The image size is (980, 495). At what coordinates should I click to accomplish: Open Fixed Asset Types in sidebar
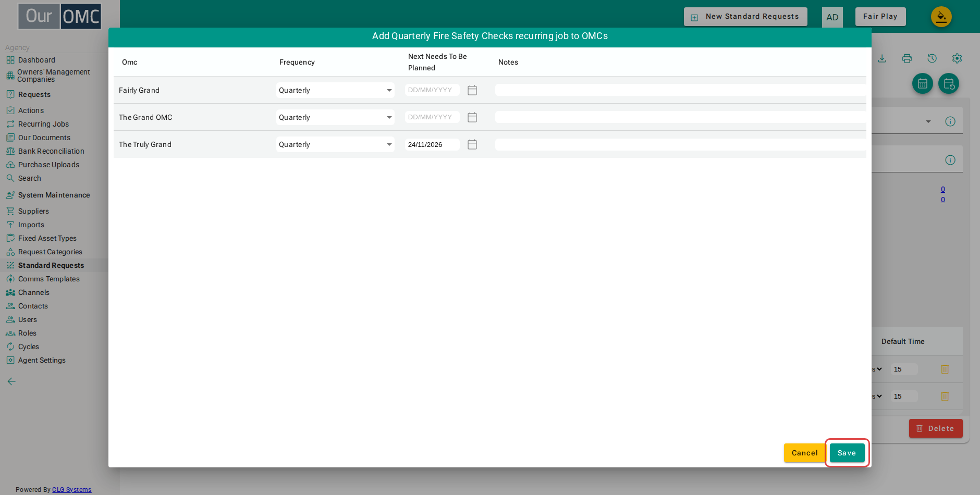[x=47, y=238]
